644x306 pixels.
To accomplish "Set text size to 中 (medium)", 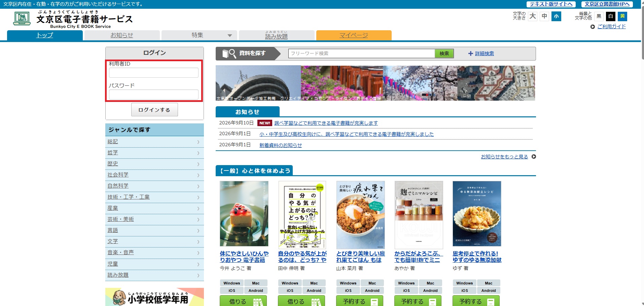I will tap(544, 16).
